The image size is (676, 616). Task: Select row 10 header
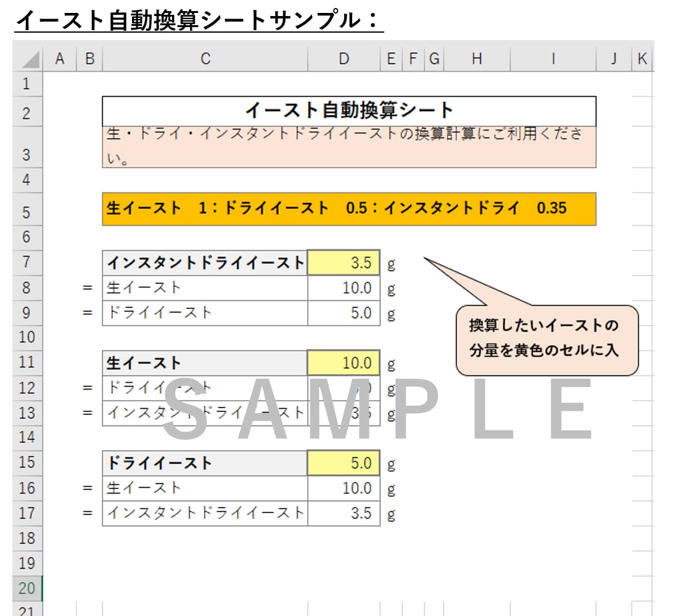click(27, 337)
